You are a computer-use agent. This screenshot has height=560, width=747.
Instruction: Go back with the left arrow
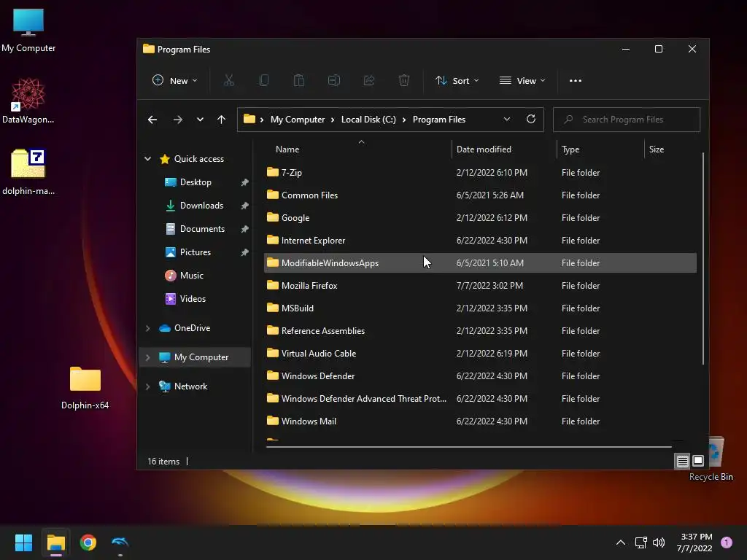point(152,120)
